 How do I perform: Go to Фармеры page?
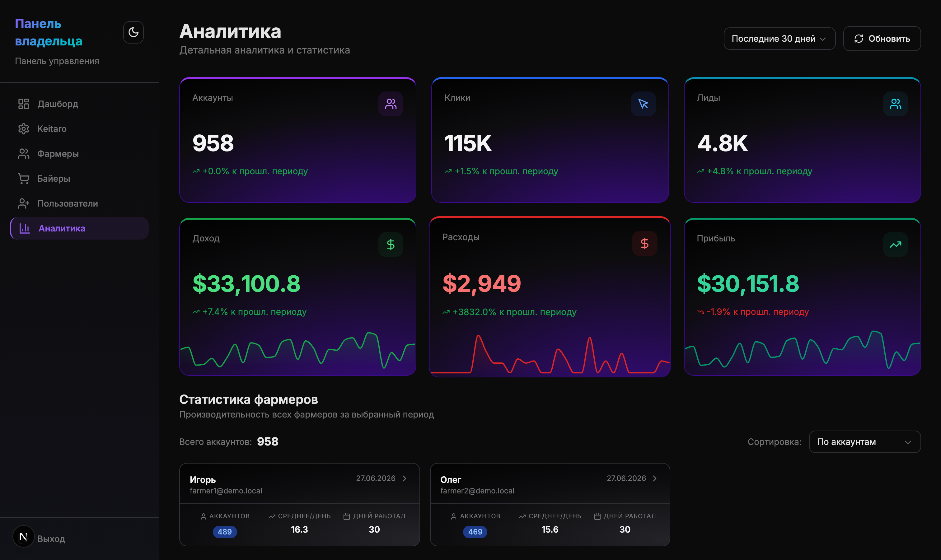coord(79,154)
